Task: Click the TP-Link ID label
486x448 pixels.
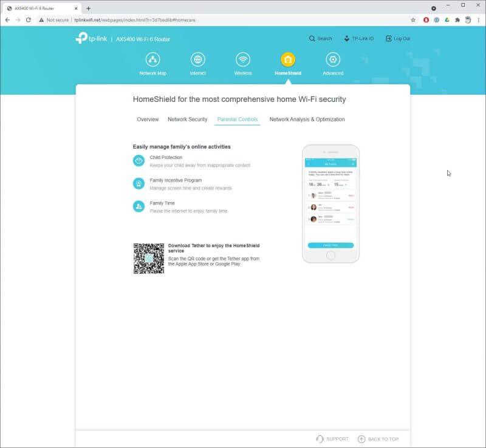Action: coord(363,38)
